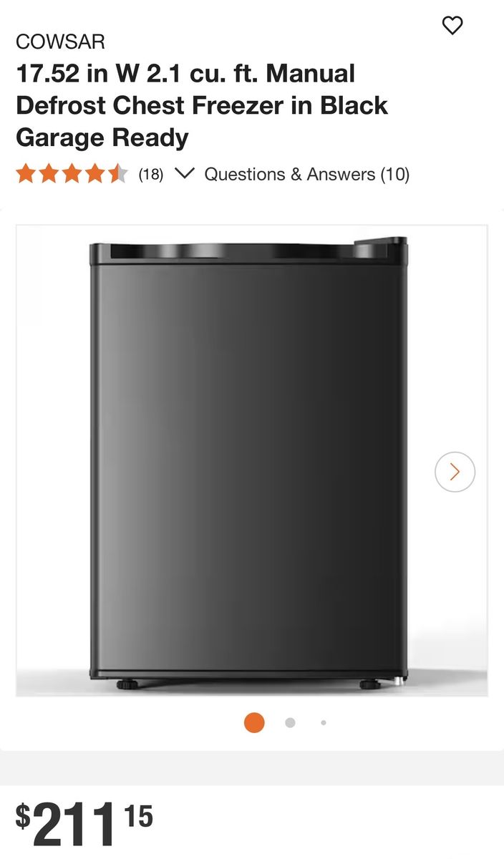This screenshot has width=504, height=859.
Task: Tap the freezer's right front foot
Action: click(370, 685)
